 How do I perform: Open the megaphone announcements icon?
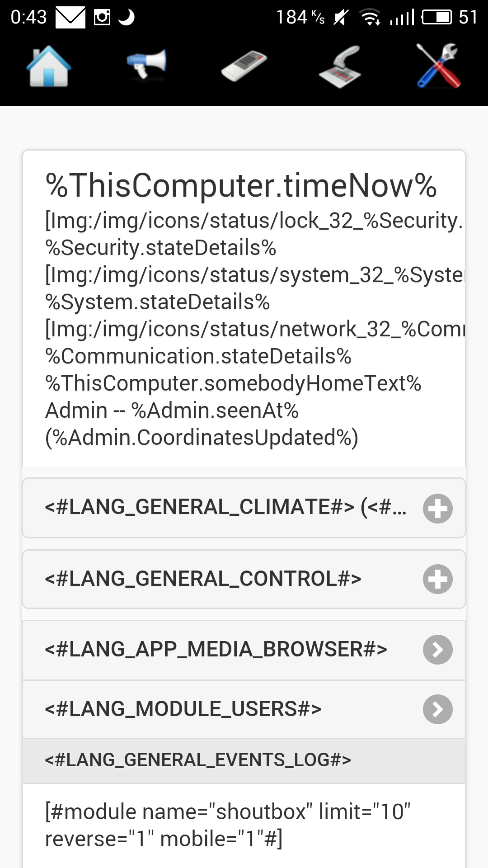point(147,65)
